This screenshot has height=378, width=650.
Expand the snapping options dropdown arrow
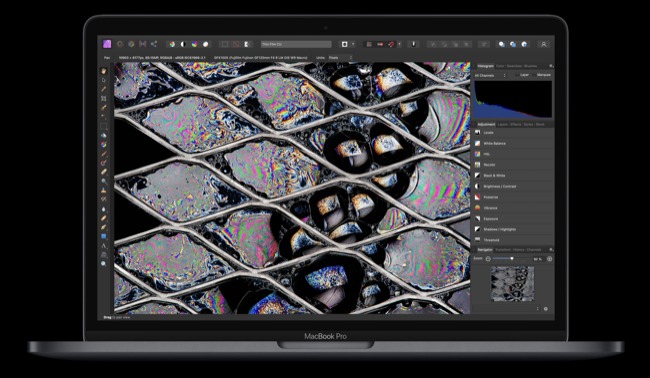(400, 44)
